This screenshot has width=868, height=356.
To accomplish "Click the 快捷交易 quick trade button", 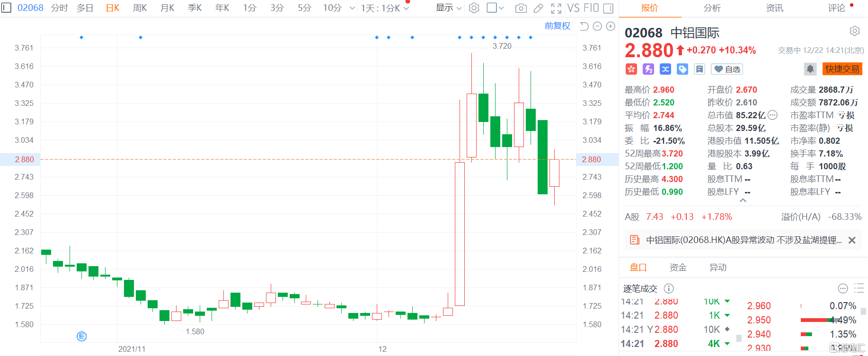I will pyautogui.click(x=842, y=69).
